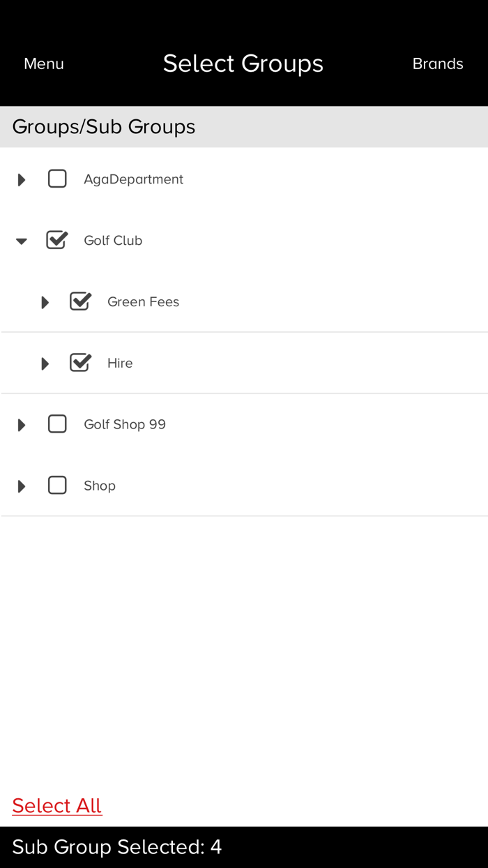
Task: Select the AgaDepartment label
Action: pos(133,179)
